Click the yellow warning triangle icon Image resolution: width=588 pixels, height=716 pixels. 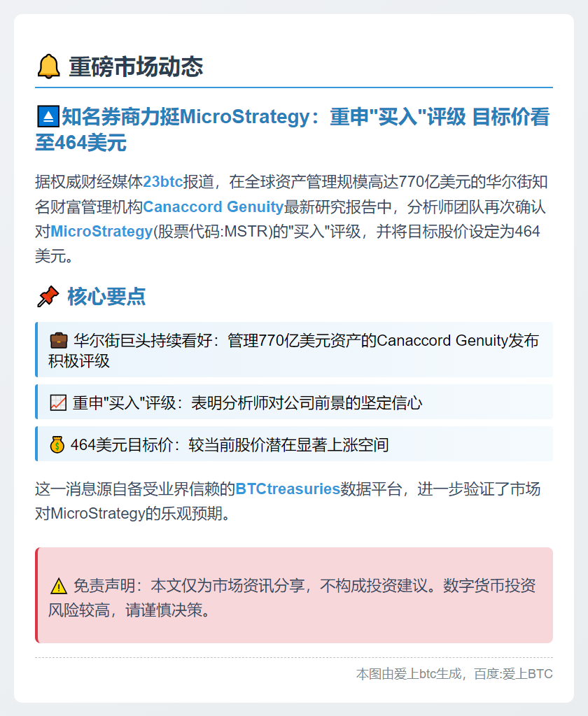[x=59, y=587]
